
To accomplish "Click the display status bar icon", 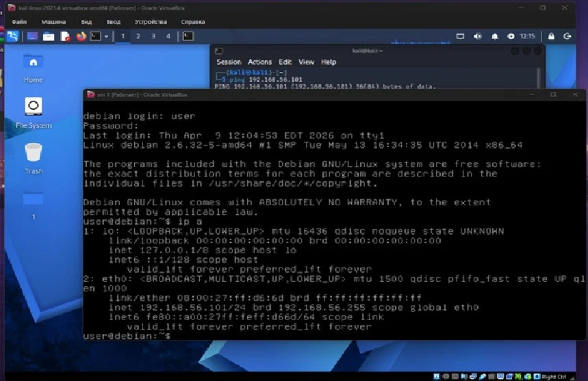I will point(500,376).
